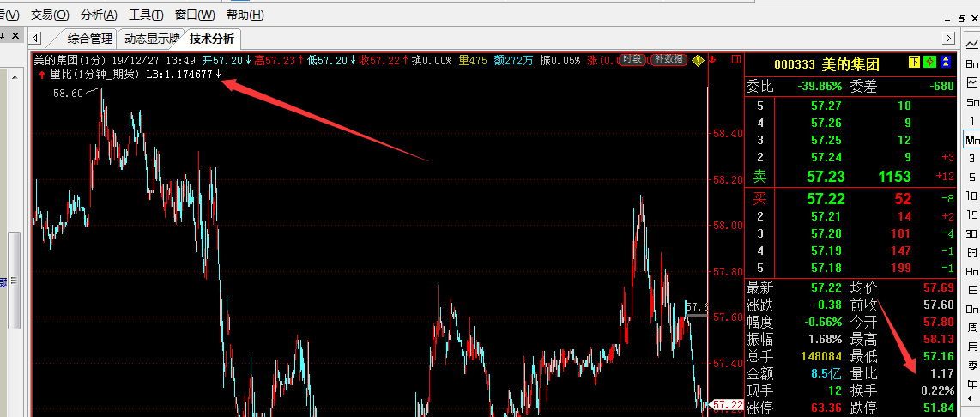Click buy level 5 price 57.18

pos(826,269)
